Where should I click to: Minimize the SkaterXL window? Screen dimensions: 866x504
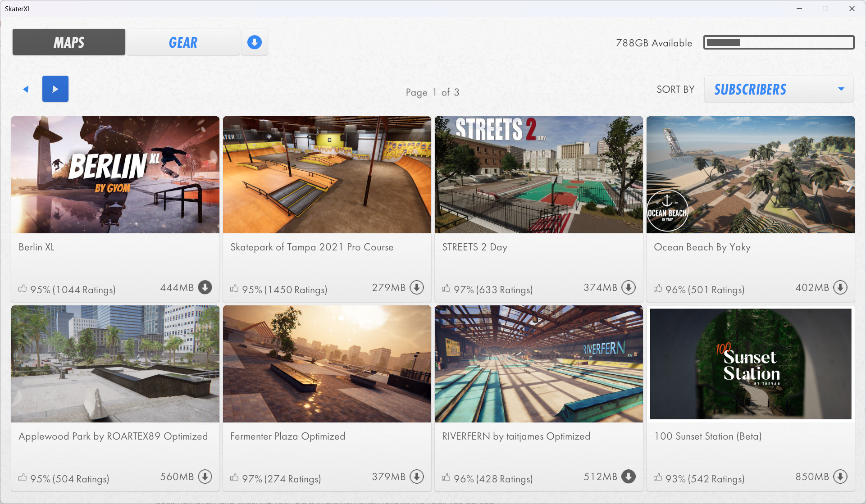point(799,9)
